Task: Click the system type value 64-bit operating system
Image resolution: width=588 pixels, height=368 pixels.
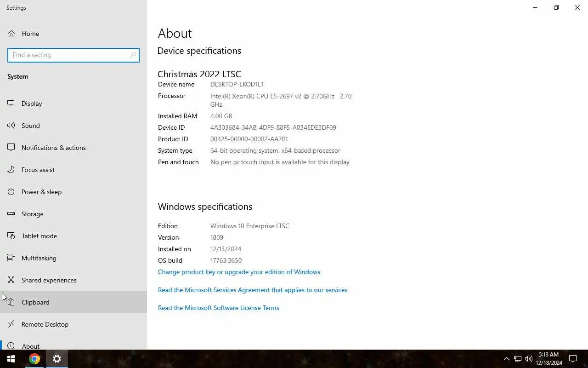Action: [x=275, y=150]
